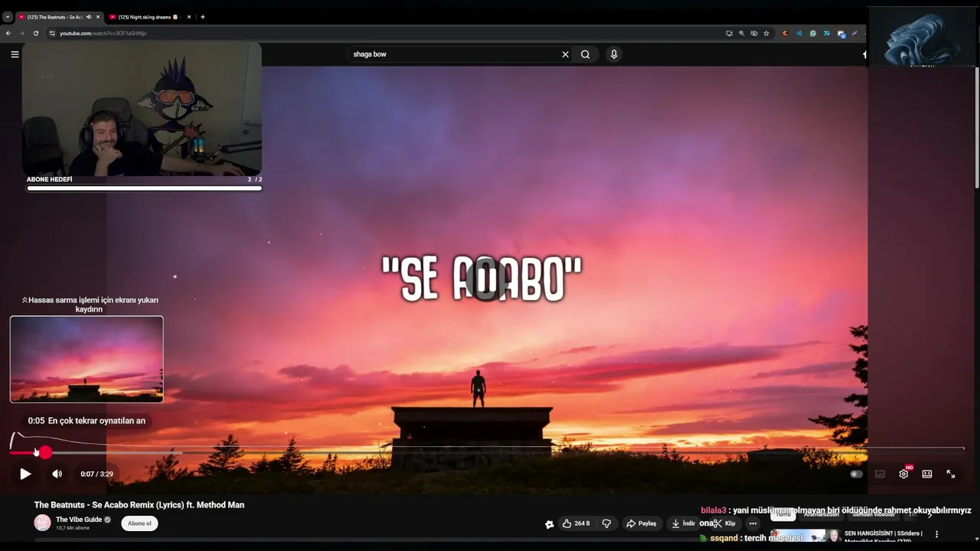Install app icon in the address bar
The height and width of the screenshot is (551, 980).
tap(729, 33)
